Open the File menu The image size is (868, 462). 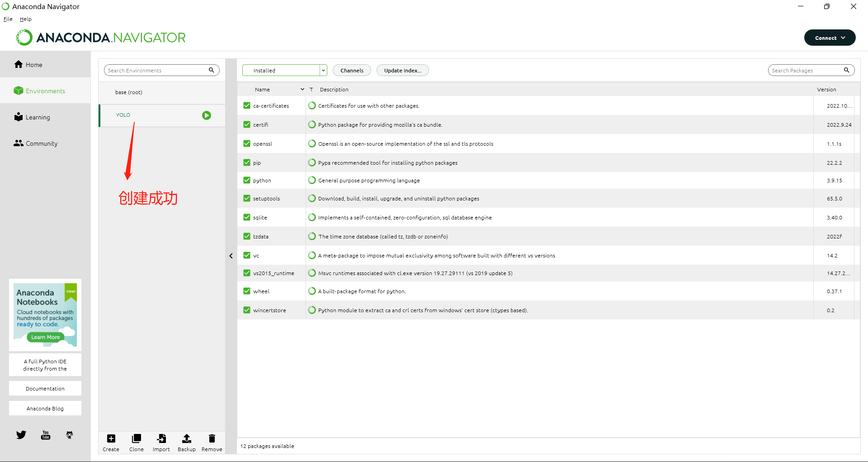pos(8,19)
